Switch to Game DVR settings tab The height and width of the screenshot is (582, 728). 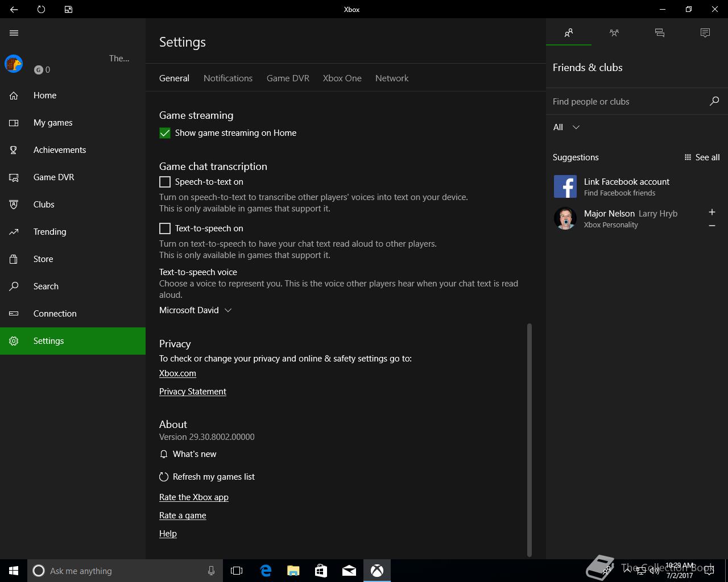pos(288,78)
